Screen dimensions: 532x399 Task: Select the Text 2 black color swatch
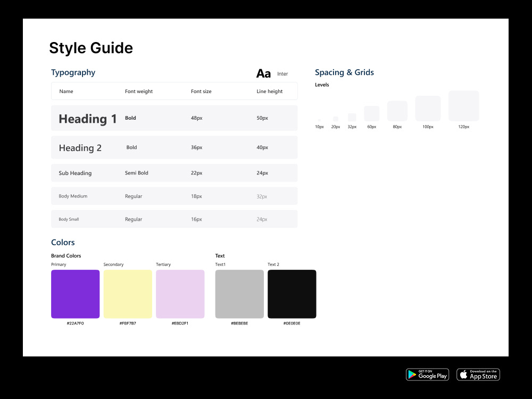pyautogui.click(x=292, y=294)
